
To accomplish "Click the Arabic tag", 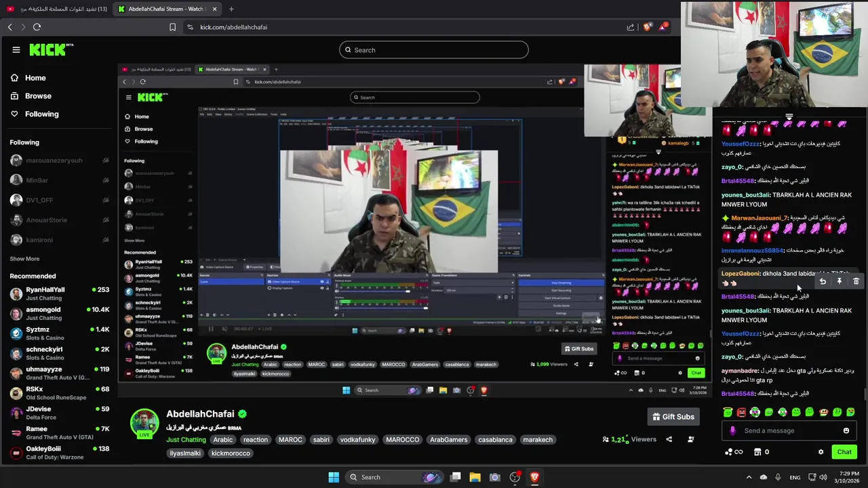I will [x=222, y=439].
